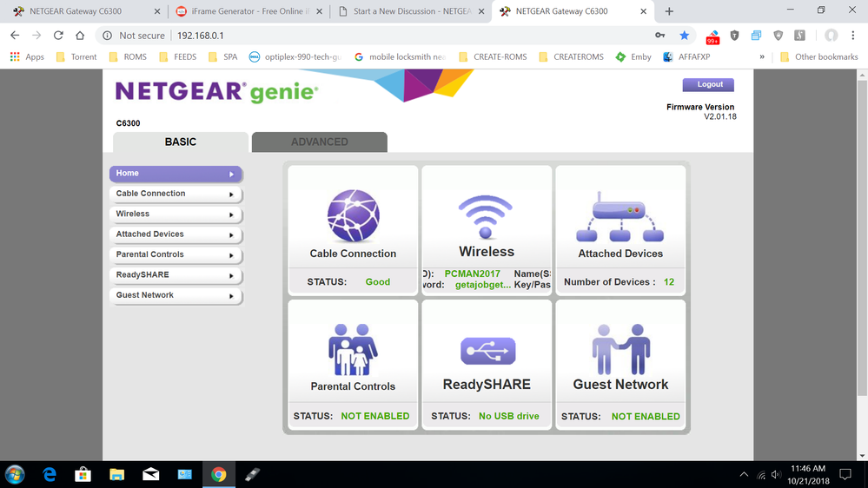The width and height of the screenshot is (868, 488).
Task: Open optiplex-990-tech-gu bookmark
Action: (295, 57)
